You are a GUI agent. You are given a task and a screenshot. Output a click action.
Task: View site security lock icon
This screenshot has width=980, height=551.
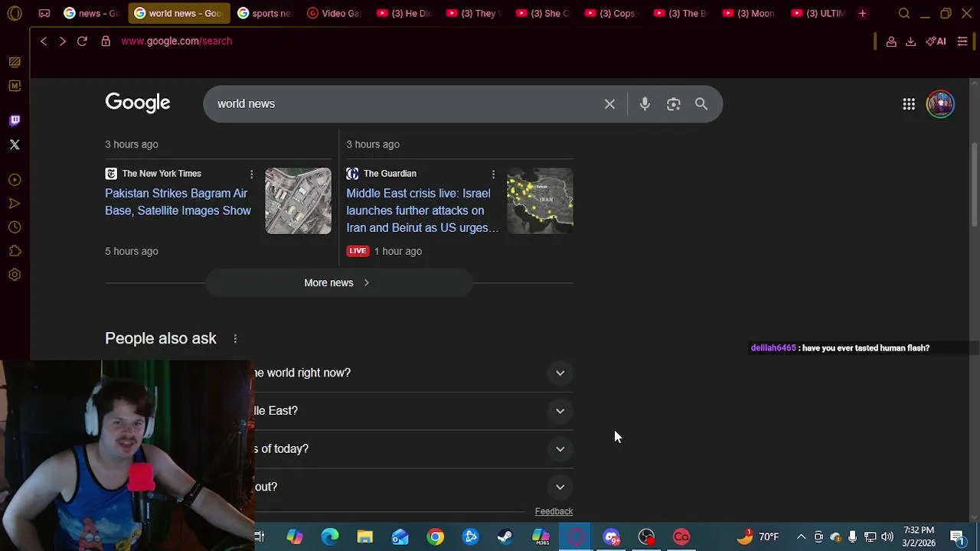pos(106,41)
